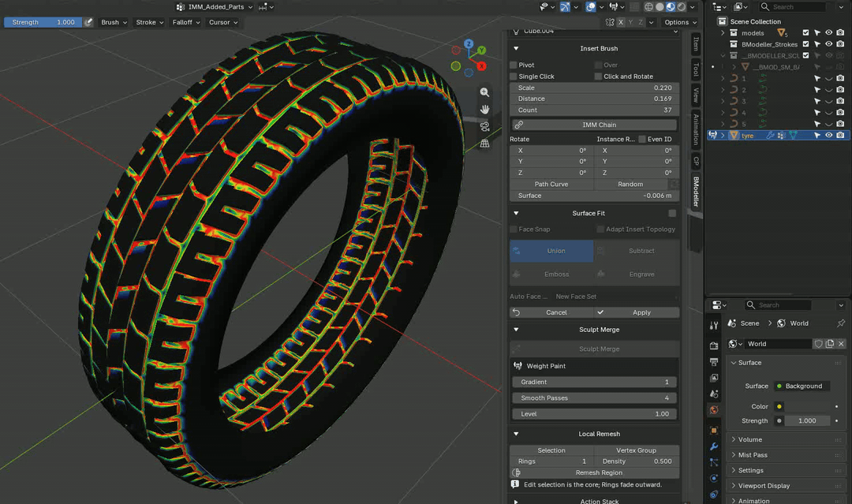Click the Remesh Region button
The height and width of the screenshot is (504, 852).
pos(595,472)
